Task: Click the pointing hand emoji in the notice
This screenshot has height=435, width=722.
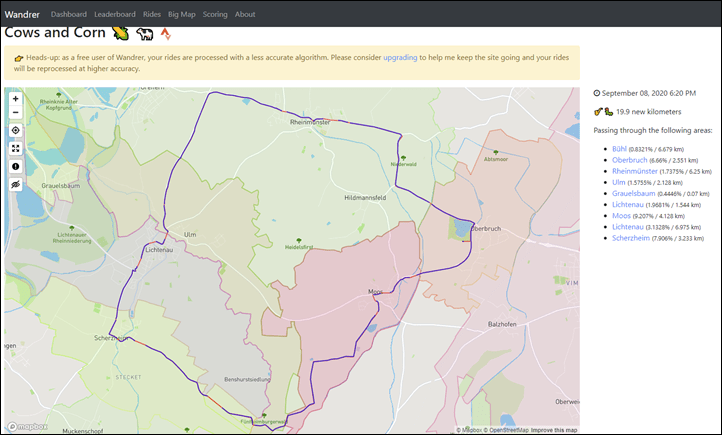Action: point(19,58)
